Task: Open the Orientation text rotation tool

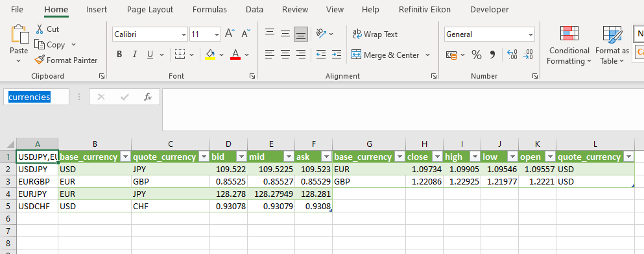Action: coord(320,34)
